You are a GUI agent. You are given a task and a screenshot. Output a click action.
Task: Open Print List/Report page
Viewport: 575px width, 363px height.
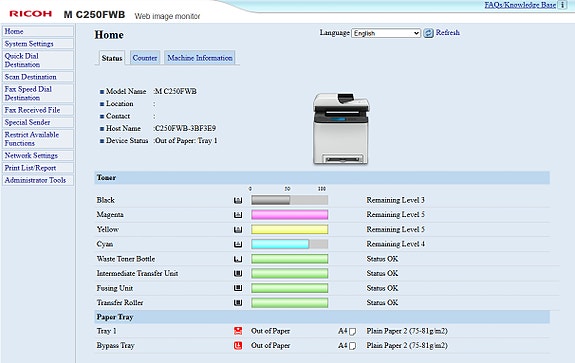(38, 168)
